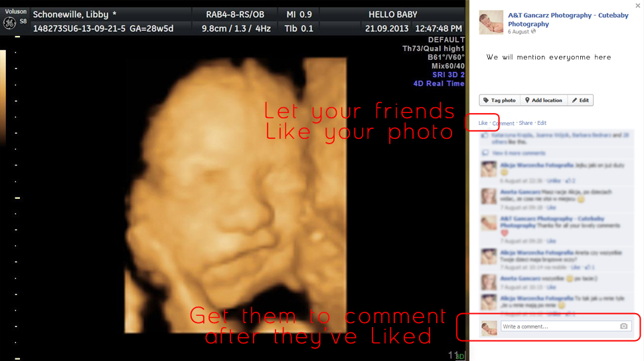Attach a photo using the camera icon
Viewport: 644px width, 361px height.
click(623, 326)
